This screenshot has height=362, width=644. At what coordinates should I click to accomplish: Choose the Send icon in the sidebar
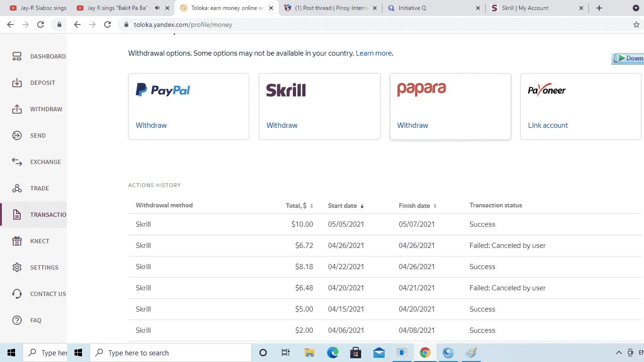click(x=17, y=136)
